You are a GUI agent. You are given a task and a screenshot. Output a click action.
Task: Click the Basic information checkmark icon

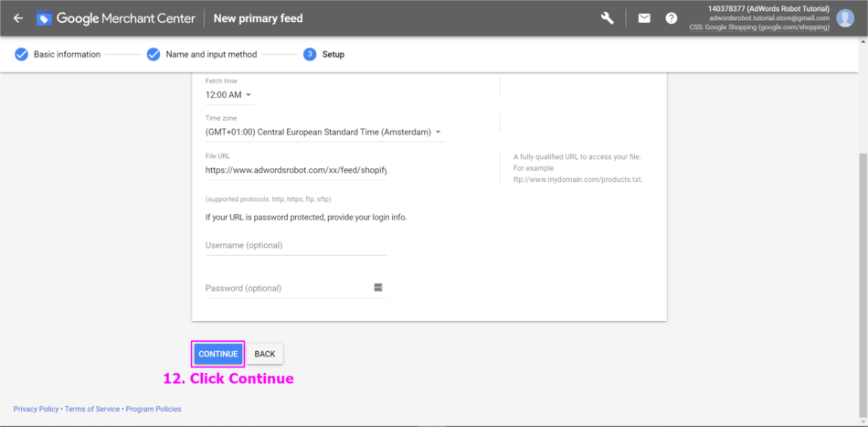click(21, 54)
